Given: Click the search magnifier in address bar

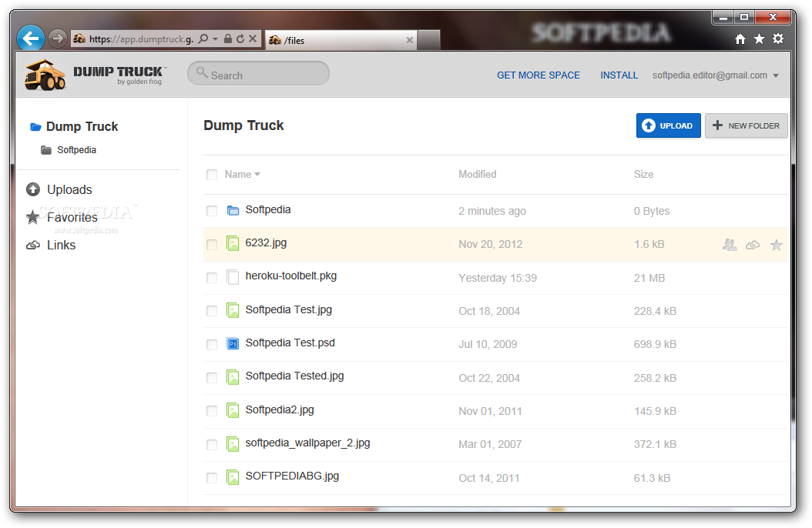Looking at the screenshot, I should [x=203, y=38].
